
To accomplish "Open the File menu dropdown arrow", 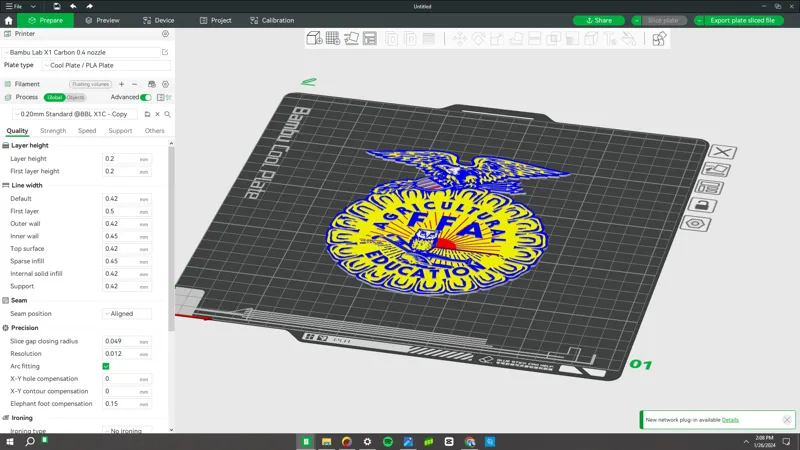I will 33,6.
